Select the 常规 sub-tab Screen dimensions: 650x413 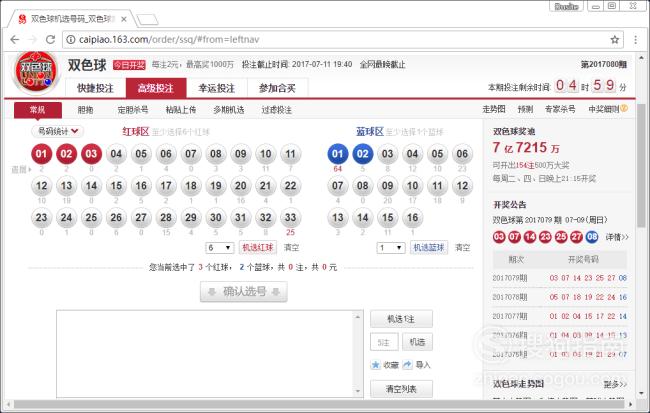click(38, 110)
